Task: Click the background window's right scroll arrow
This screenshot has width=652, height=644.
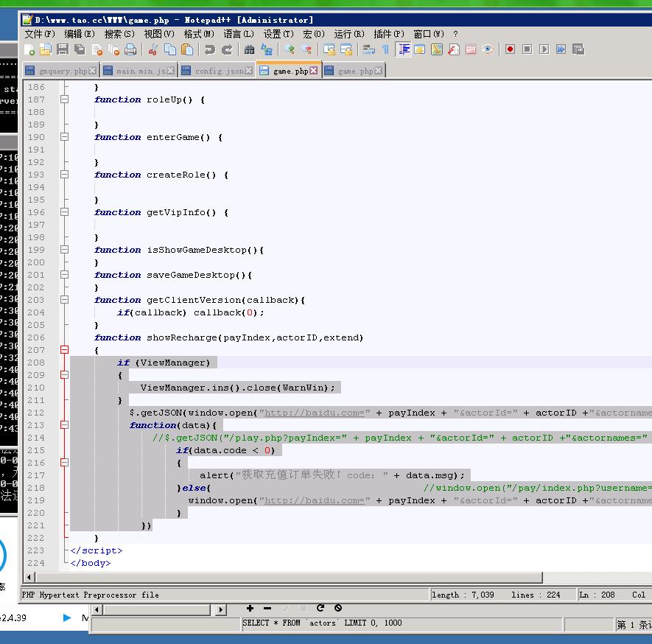Action: (x=221, y=609)
